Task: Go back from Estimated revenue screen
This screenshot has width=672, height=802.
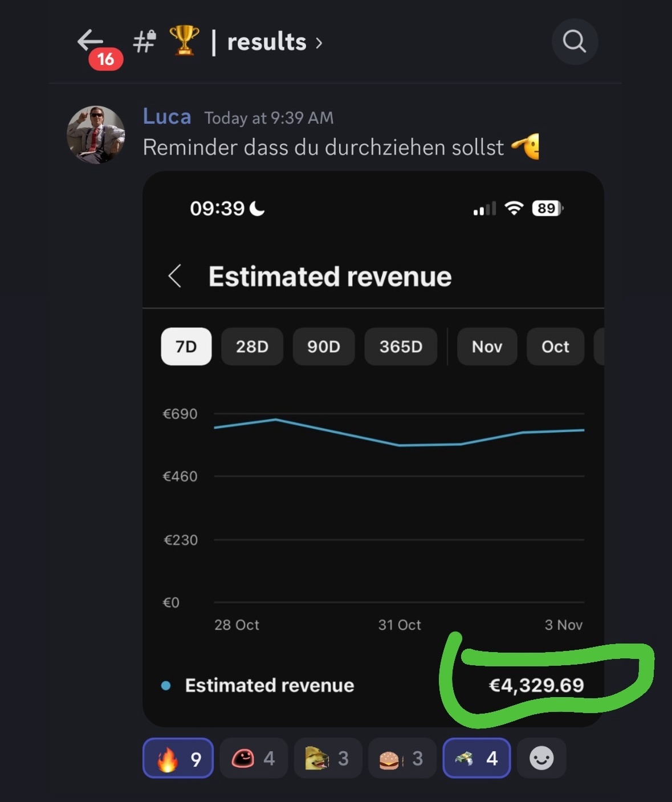Action: (x=175, y=276)
